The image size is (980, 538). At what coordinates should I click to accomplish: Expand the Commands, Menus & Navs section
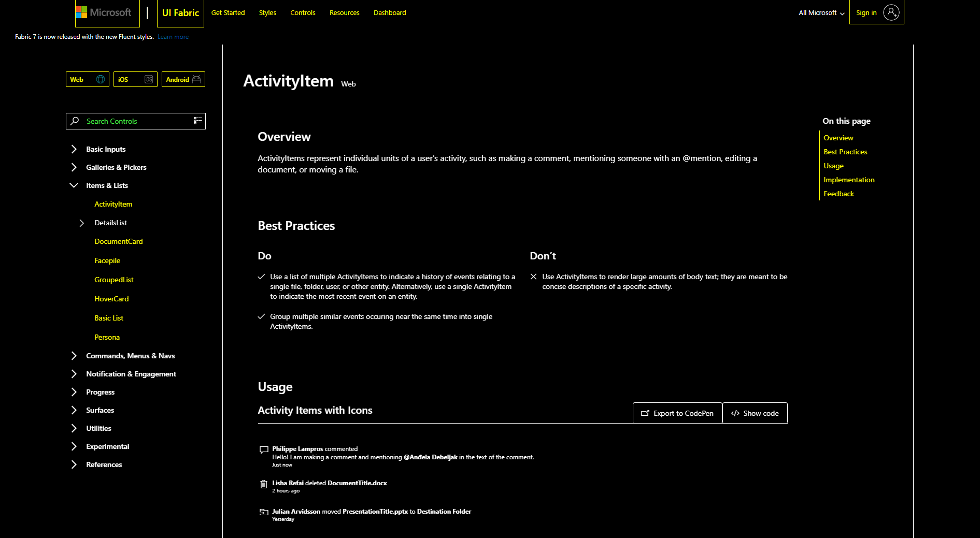[74, 356]
